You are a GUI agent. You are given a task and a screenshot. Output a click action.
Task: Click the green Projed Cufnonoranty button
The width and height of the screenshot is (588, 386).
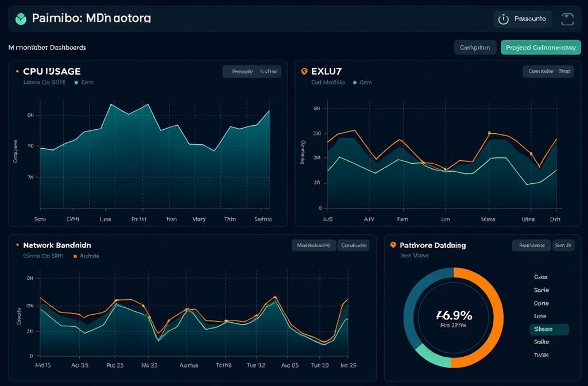[540, 48]
